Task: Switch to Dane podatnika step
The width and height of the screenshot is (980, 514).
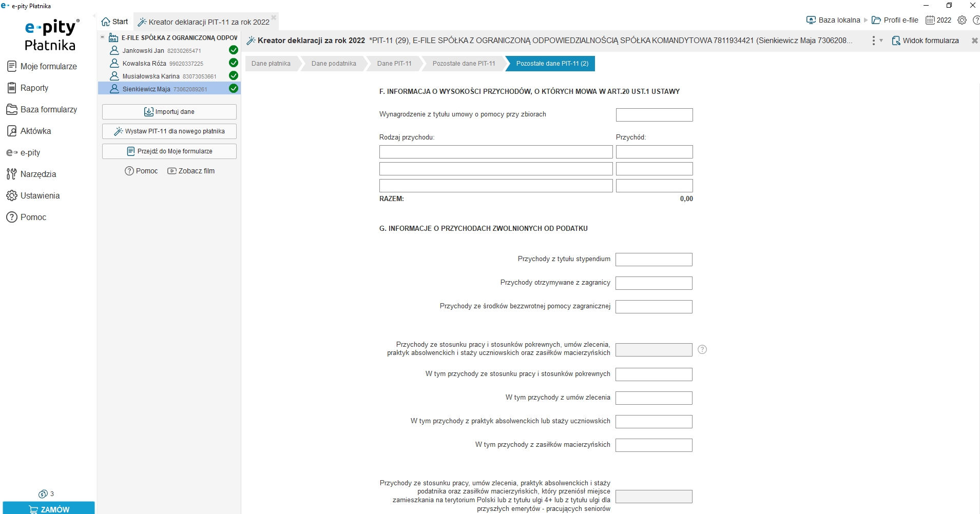Action: click(x=334, y=64)
